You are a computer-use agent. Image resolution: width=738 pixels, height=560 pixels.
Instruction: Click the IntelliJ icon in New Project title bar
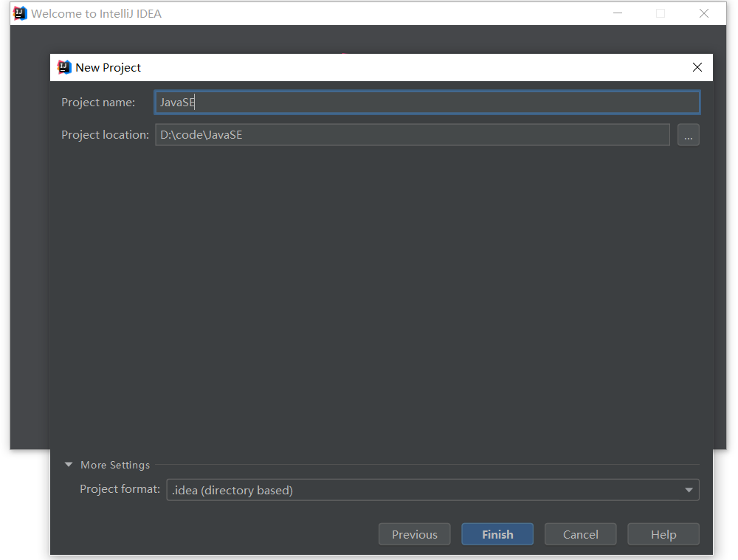(x=64, y=67)
